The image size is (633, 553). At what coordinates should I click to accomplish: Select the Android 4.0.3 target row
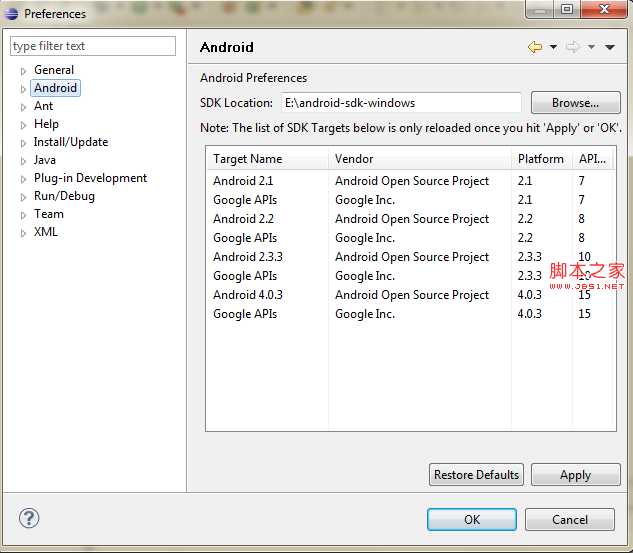[x=411, y=295]
